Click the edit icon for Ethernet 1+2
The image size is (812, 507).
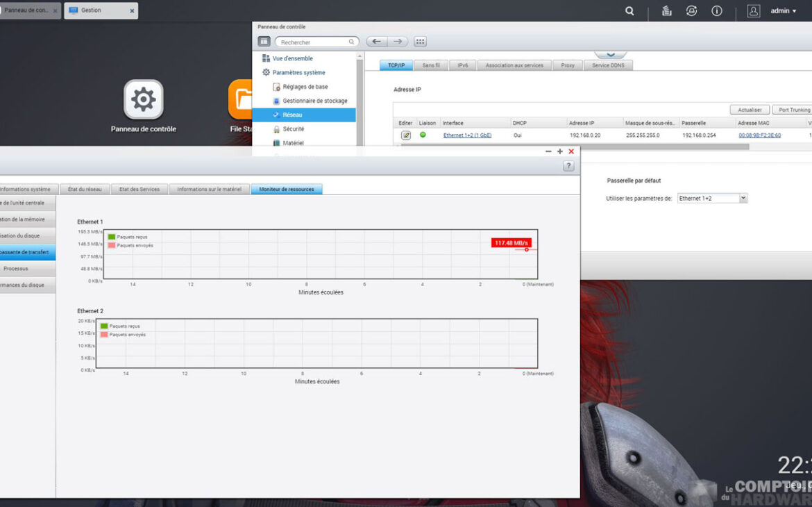pos(406,135)
